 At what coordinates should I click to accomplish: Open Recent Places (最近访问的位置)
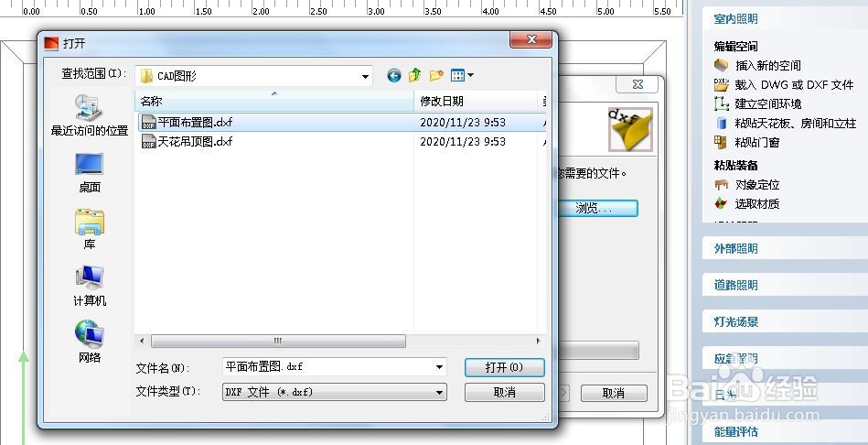(x=89, y=115)
